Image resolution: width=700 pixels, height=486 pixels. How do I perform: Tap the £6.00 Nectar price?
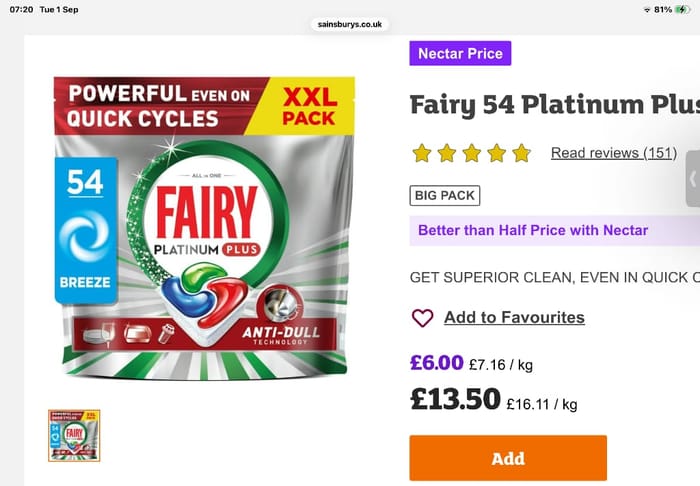pos(437,362)
